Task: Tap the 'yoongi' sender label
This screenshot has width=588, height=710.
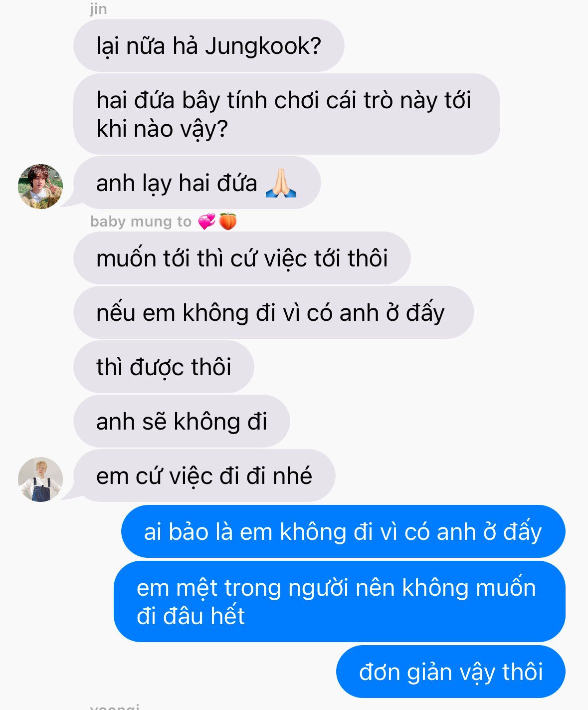Action: tap(115, 706)
